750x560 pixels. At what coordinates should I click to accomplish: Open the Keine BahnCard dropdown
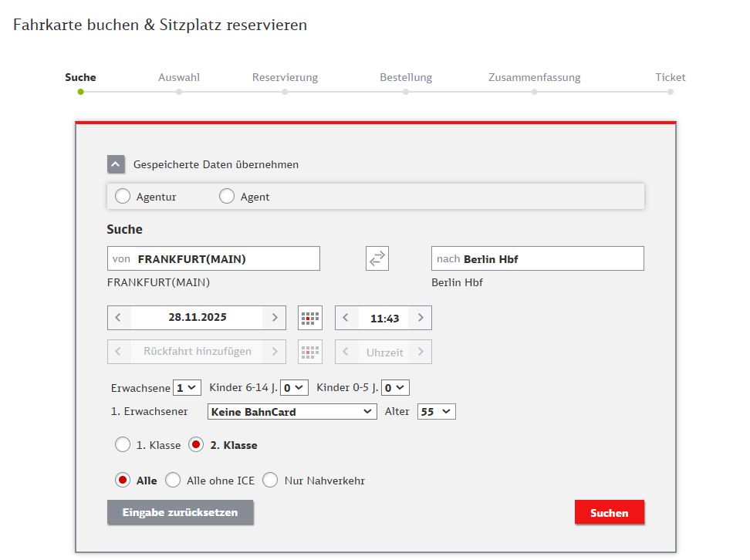(292, 412)
